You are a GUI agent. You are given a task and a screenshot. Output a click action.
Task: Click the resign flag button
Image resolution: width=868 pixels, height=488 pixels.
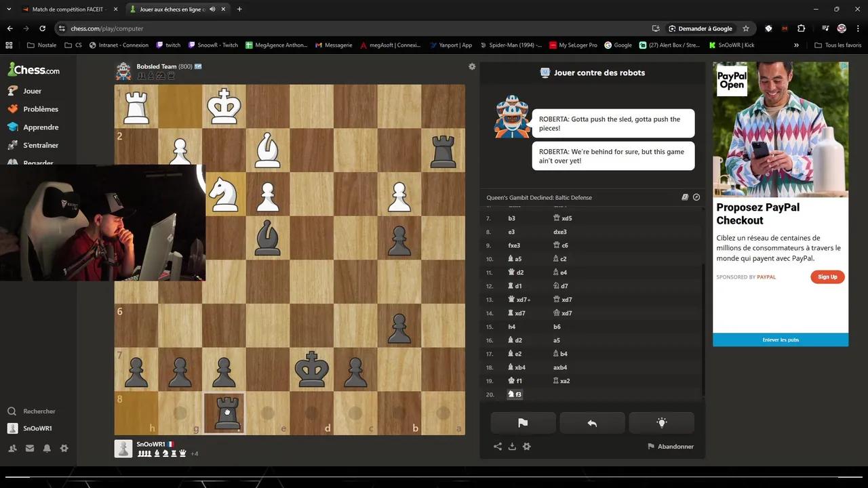(523, 423)
